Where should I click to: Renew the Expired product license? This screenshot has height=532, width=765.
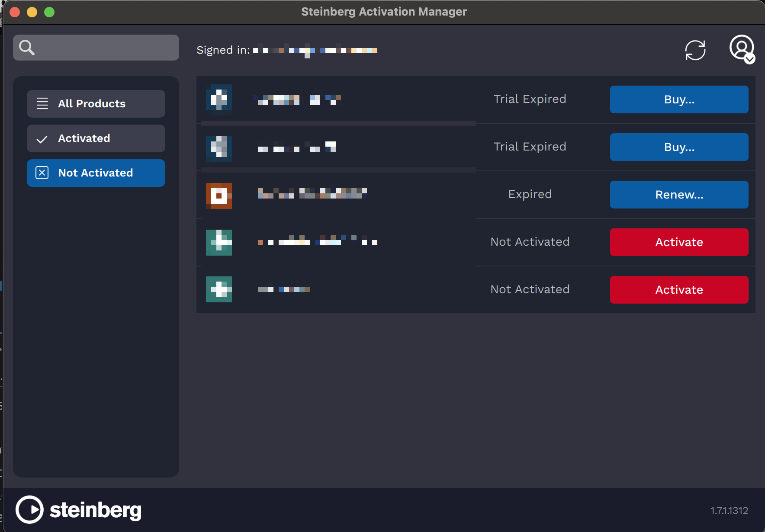[679, 195]
